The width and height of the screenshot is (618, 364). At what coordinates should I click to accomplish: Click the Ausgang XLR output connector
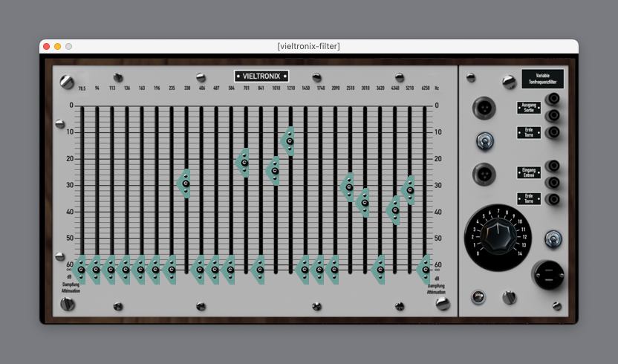484,108
